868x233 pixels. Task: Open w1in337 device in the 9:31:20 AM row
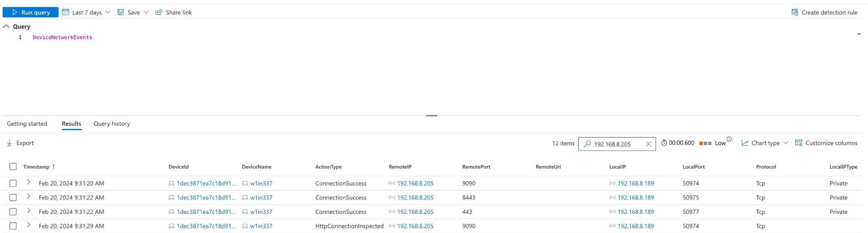click(261, 183)
